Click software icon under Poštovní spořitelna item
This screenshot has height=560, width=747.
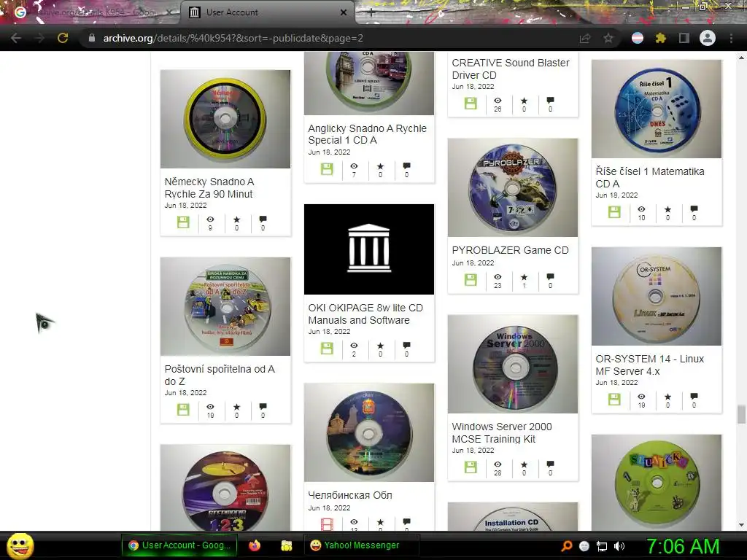pyautogui.click(x=183, y=409)
